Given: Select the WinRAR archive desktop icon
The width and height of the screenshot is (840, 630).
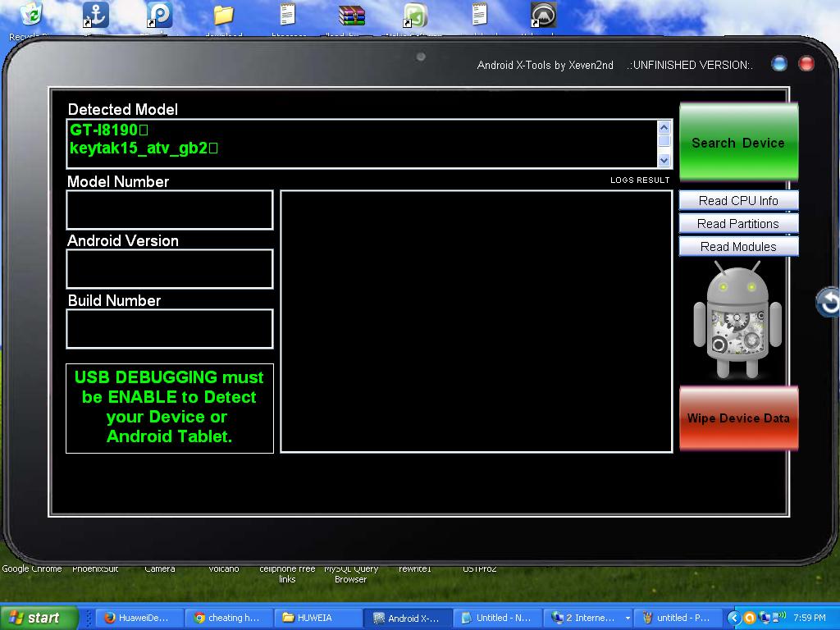Looking at the screenshot, I should 351,15.
